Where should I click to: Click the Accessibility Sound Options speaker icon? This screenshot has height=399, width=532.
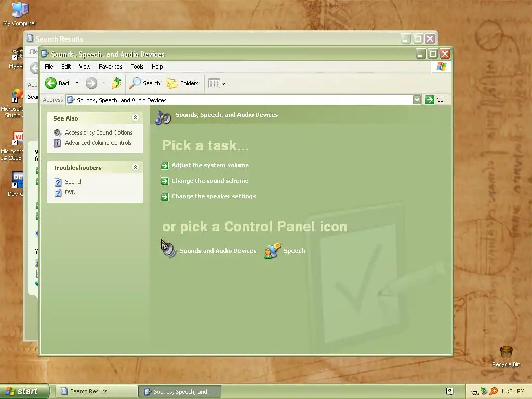point(58,132)
